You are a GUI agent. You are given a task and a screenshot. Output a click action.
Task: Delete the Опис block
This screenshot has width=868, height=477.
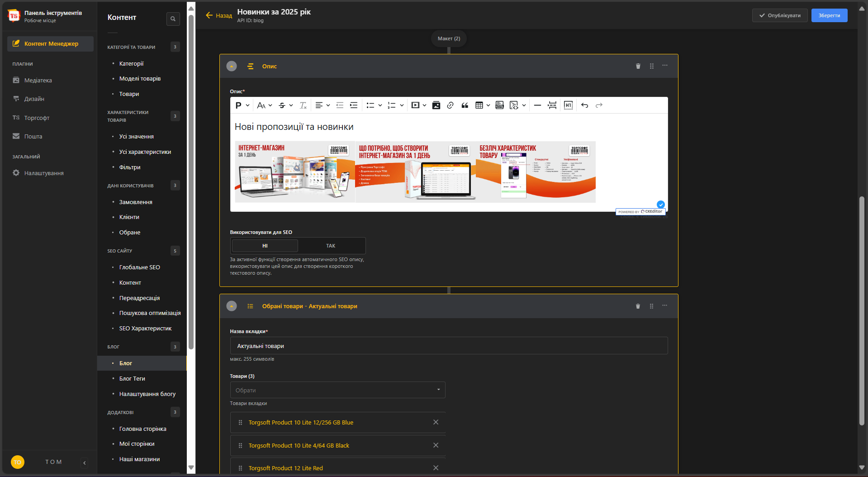(x=638, y=66)
